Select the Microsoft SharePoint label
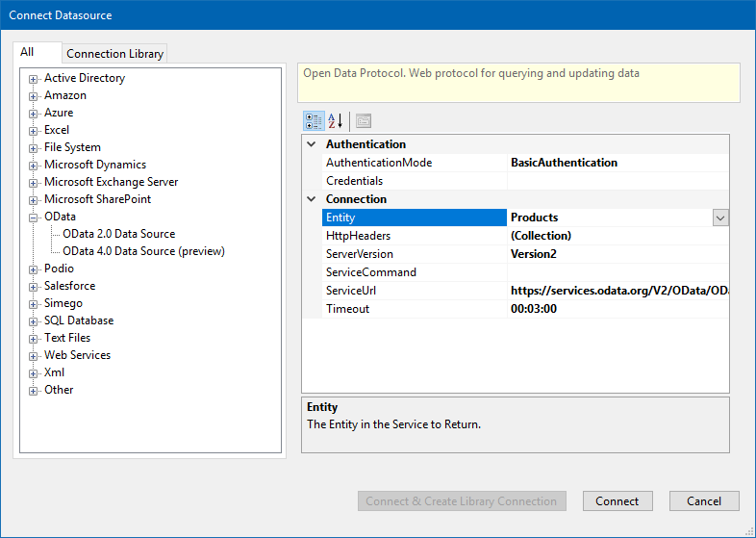This screenshot has width=756, height=538. click(x=97, y=199)
